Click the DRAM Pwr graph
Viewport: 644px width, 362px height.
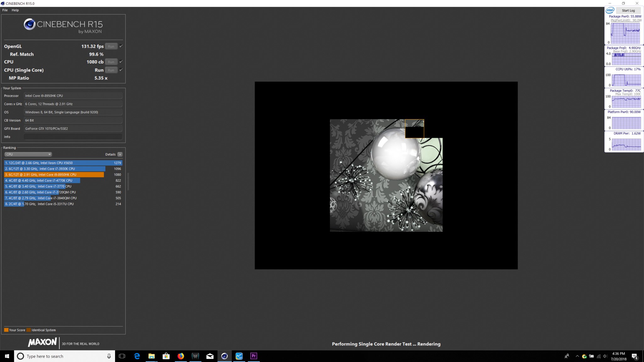tap(626, 145)
